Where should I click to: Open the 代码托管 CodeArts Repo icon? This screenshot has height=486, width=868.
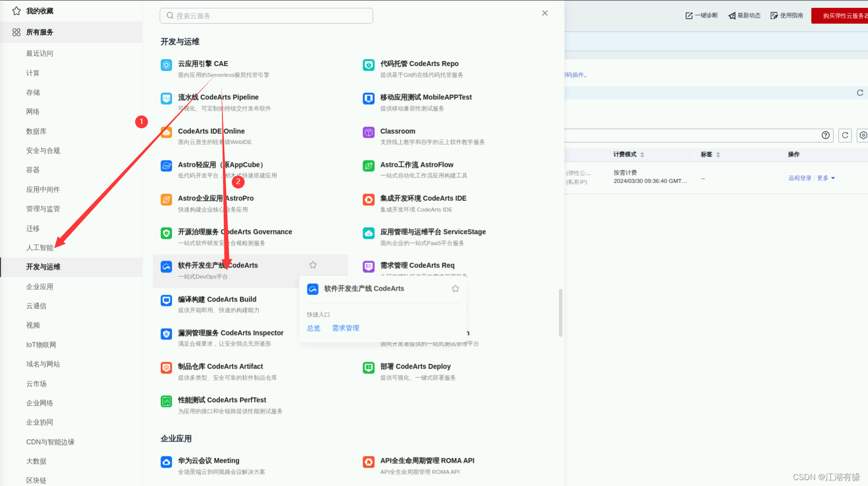[369, 65]
